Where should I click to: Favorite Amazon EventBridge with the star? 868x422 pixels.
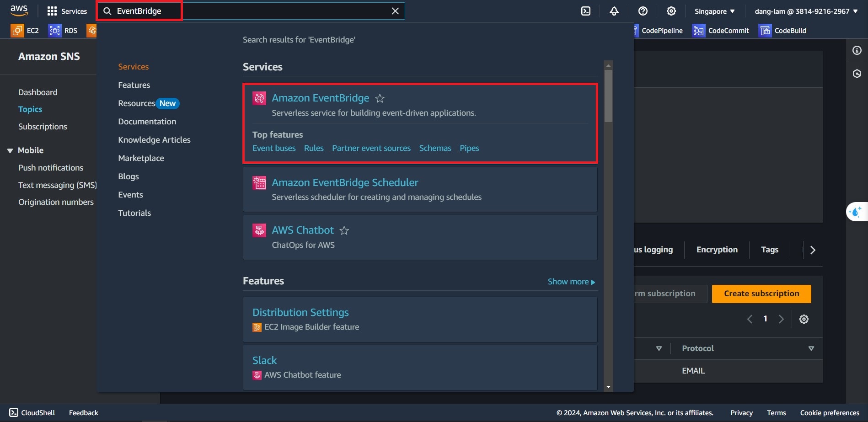click(380, 98)
